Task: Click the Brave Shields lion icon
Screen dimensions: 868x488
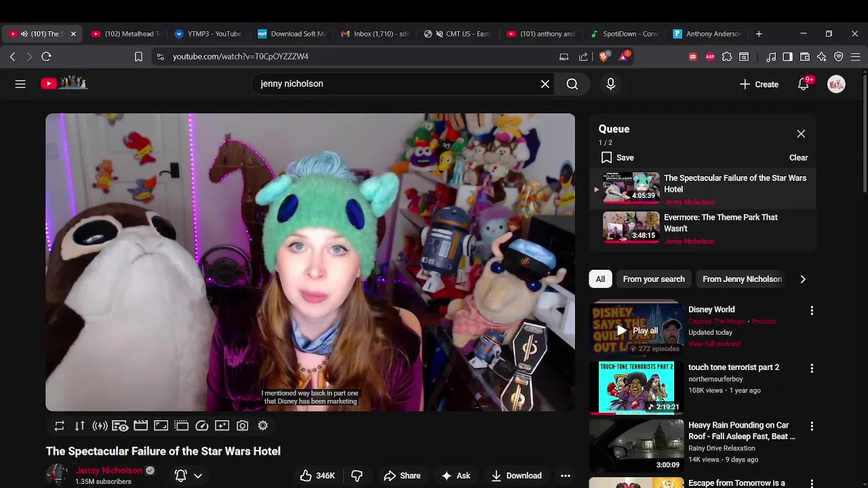Action: pyautogui.click(x=604, y=57)
